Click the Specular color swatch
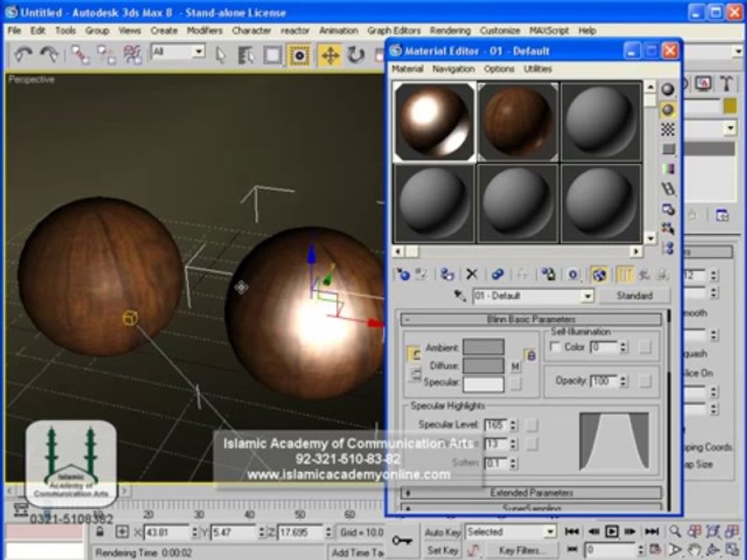 483,383
